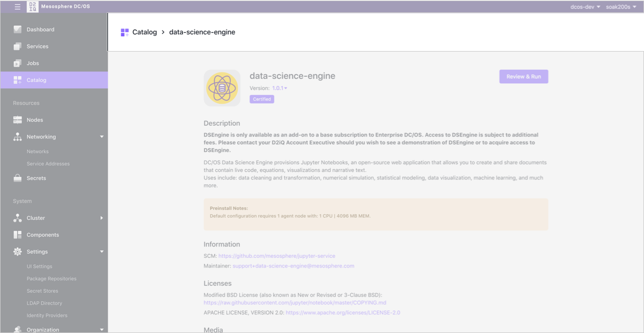Click the Catalog sidebar icon

pos(18,80)
